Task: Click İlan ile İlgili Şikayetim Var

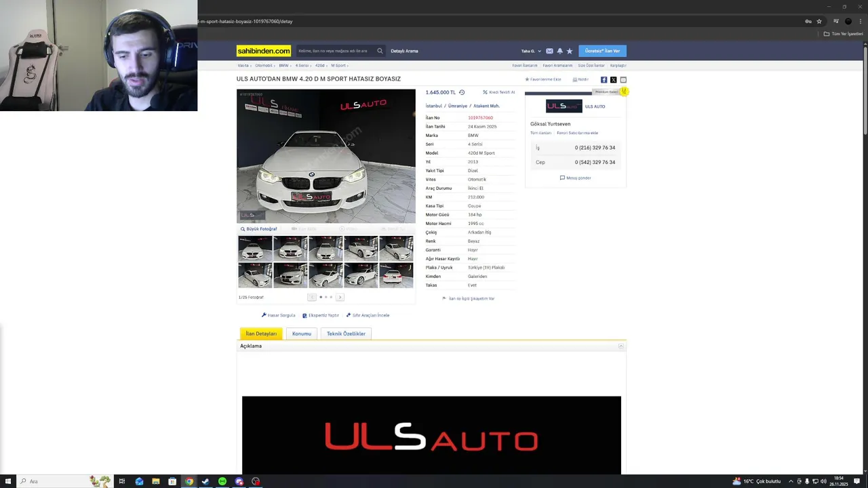Action: pos(469,298)
